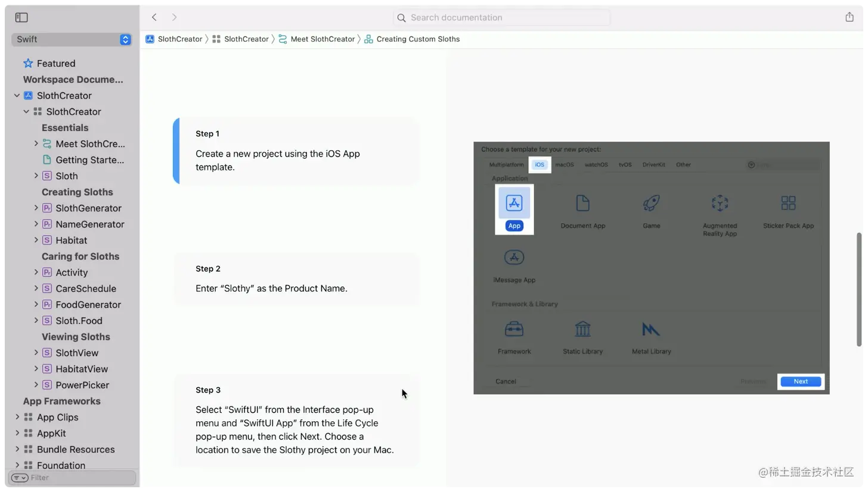Expand the CareSchedule item

pyautogui.click(x=36, y=288)
